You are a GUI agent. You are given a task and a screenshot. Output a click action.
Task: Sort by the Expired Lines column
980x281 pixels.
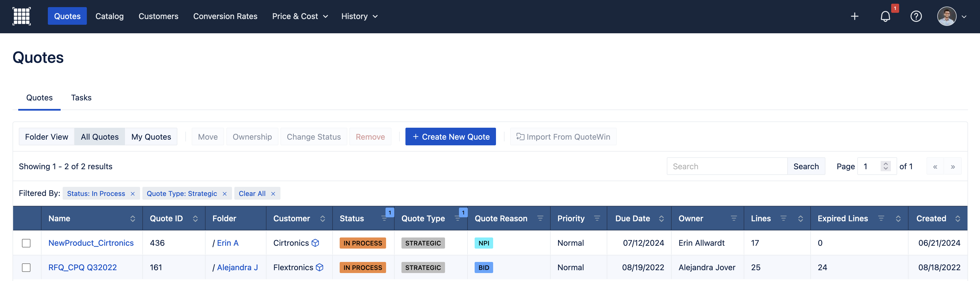tap(898, 219)
